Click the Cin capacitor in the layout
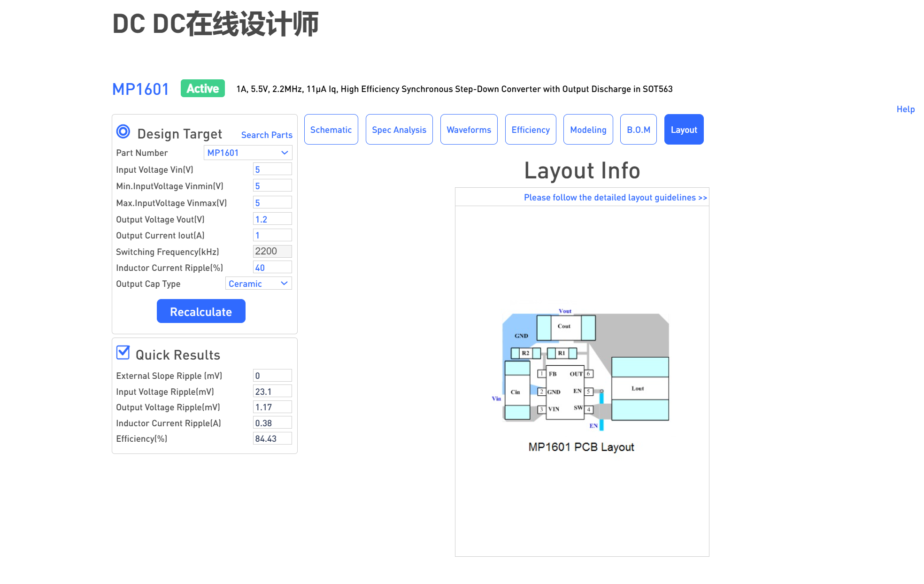Viewport: 924px width, 584px height. pyautogui.click(x=517, y=390)
